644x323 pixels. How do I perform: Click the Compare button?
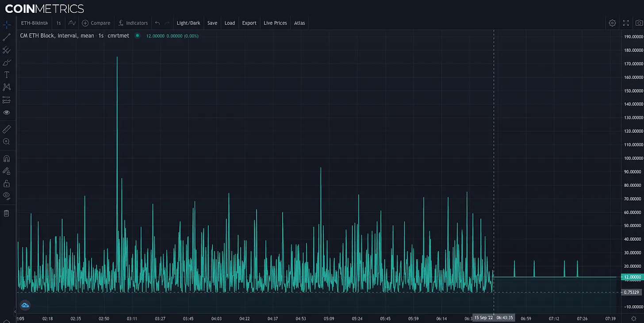[x=96, y=23]
